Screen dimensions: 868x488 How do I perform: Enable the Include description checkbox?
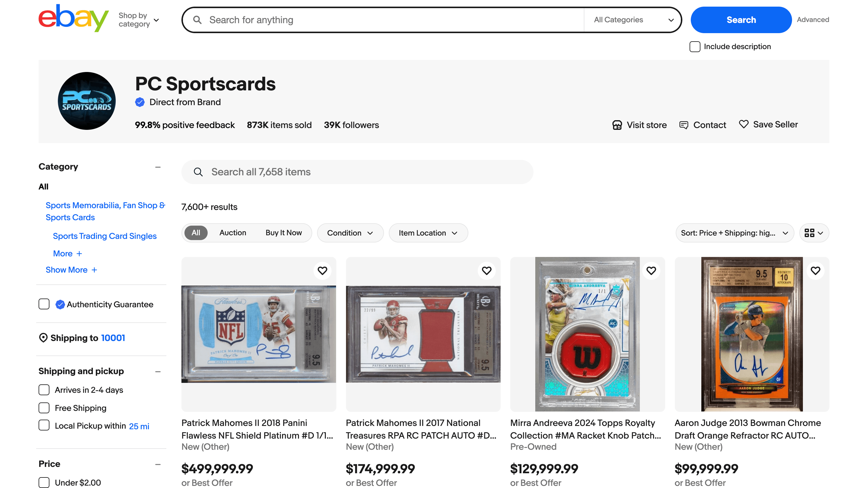coord(694,46)
